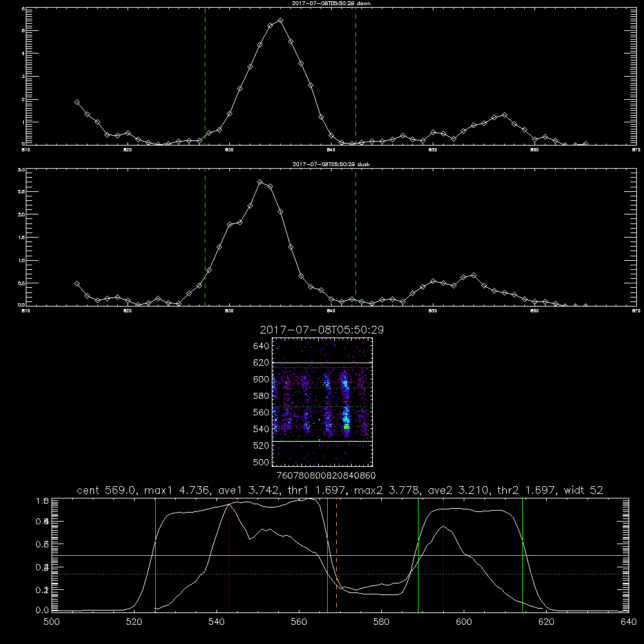Click the '580' x-axis label of bottom plot
The height and width of the screenshot is (644, 644).
381,622
